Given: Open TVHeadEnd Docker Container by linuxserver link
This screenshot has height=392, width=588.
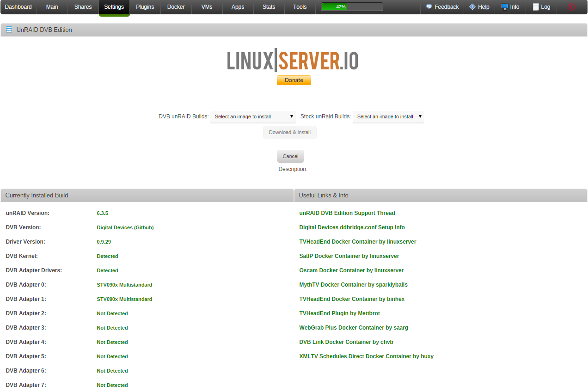Looking at the screenshot, I should (358, 242).
